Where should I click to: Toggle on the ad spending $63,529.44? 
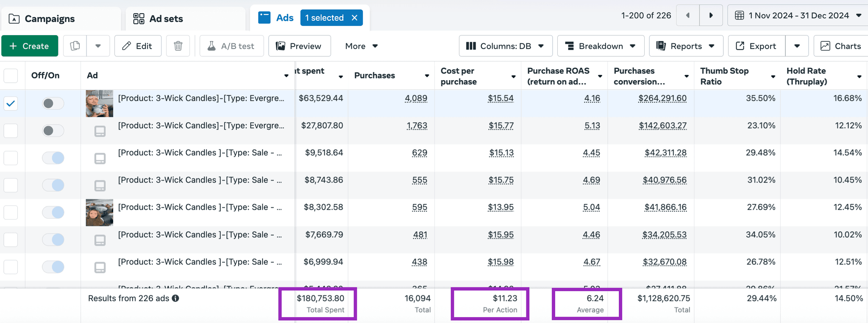coord(53,103)
